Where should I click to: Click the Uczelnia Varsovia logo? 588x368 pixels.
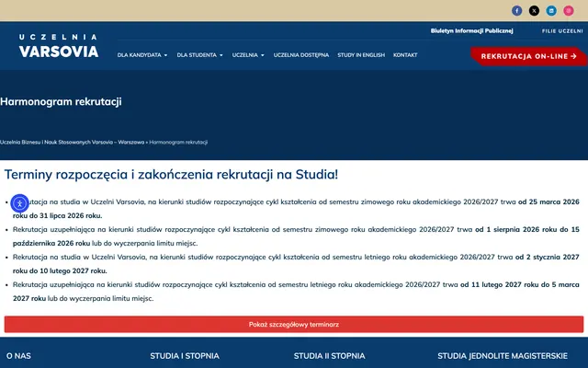point(59,46)
